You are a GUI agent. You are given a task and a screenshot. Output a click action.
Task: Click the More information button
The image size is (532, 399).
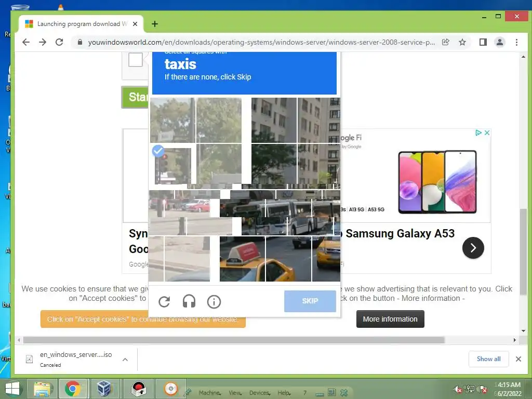coord(390,319)
